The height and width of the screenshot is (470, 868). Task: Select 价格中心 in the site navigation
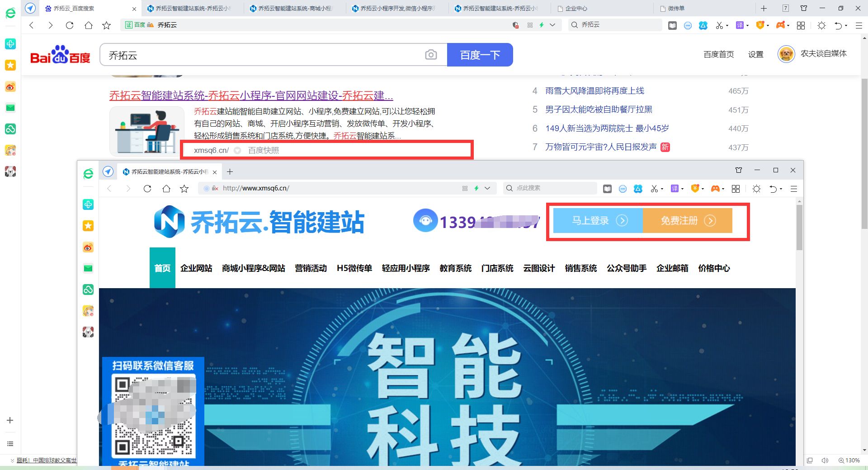tap(713, 268)
